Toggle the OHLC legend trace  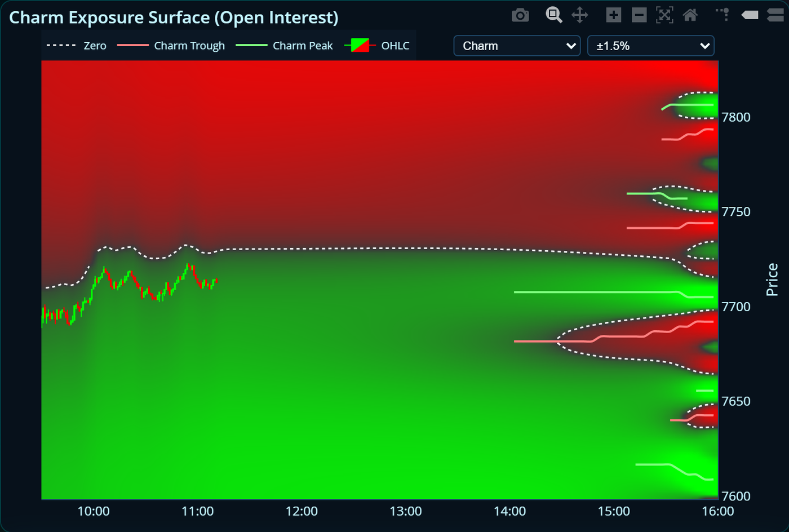coord(376,46)
